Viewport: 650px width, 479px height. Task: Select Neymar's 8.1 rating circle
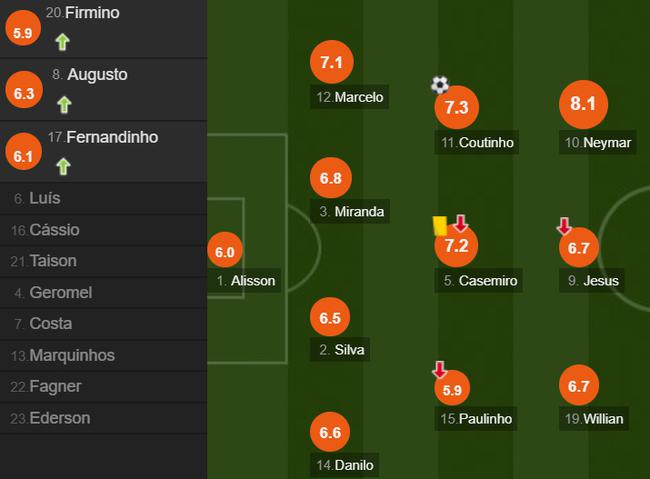[x=583, y=103]
